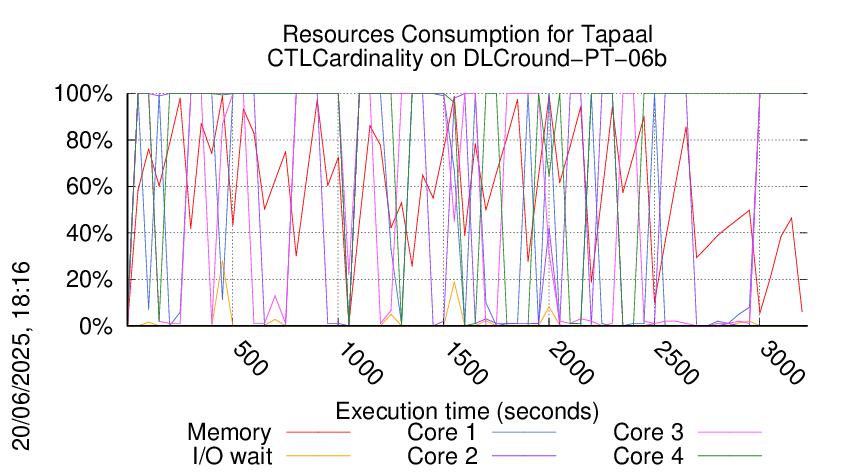
Task: Click the 0% y-axis label
Action: coord(96,326)
